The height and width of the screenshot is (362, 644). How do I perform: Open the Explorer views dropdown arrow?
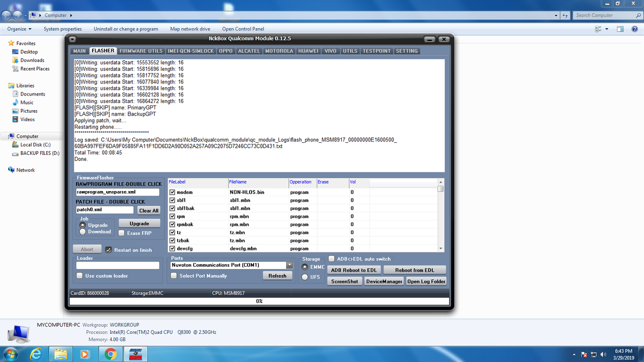[607, 29]
